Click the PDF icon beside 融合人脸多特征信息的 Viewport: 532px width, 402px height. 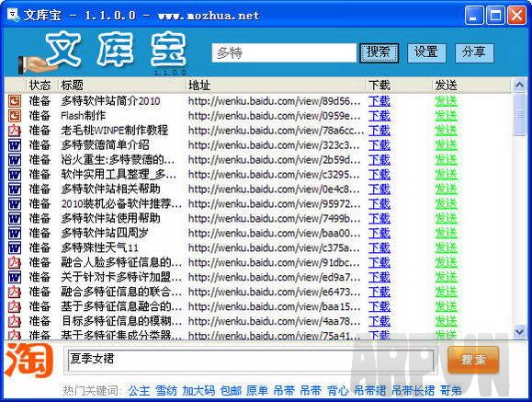tap(15, 262)
